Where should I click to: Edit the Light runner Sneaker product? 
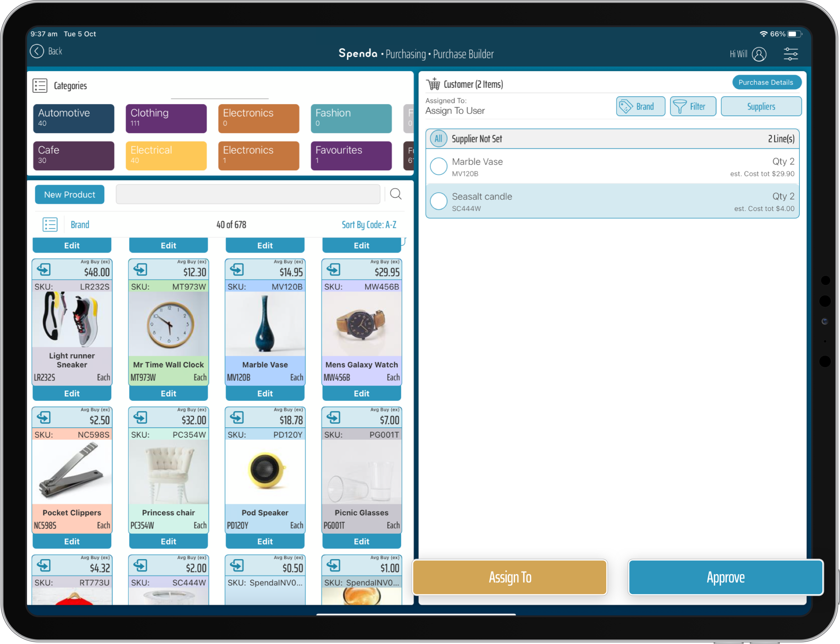72,393
